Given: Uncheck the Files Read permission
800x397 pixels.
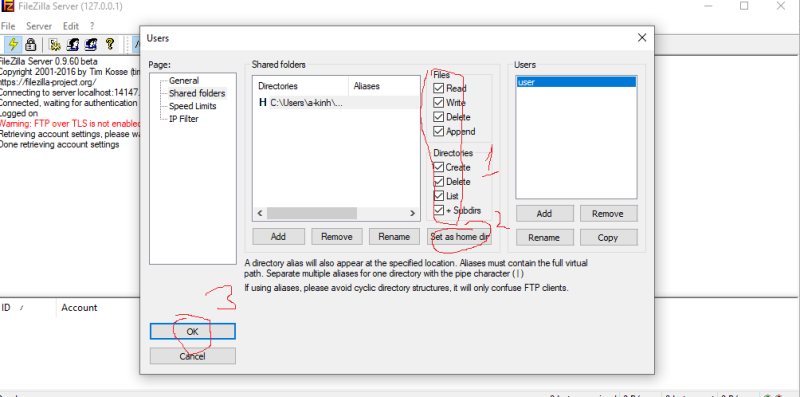Looking at the screenshot, I should tap(438, 88).
